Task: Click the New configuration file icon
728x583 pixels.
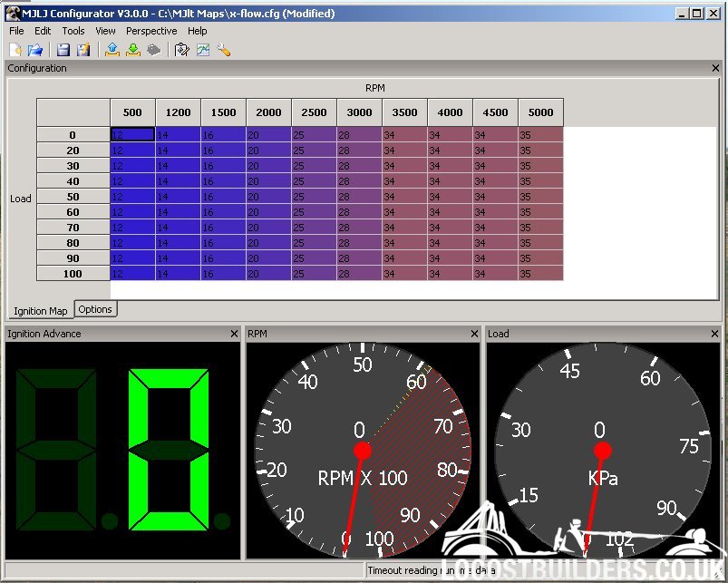Action: tap(16, 50)
